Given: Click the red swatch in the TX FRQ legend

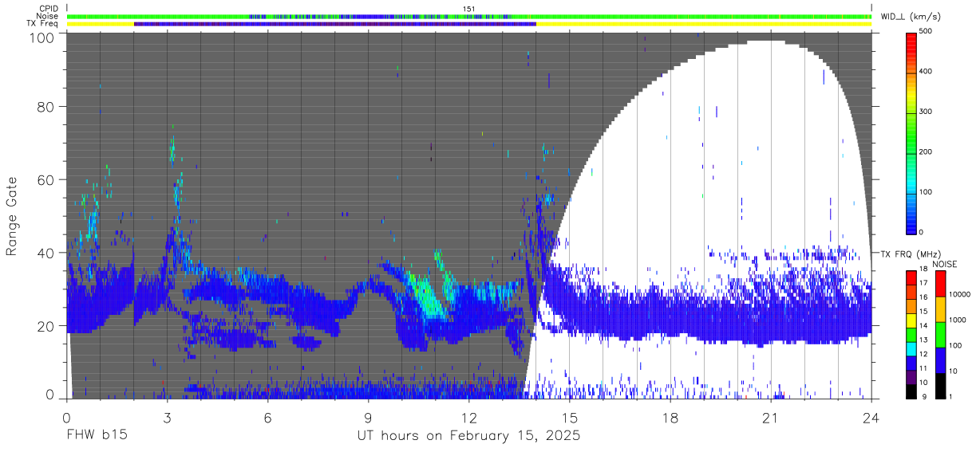Looking at the screenshot, I should point(912,277).
